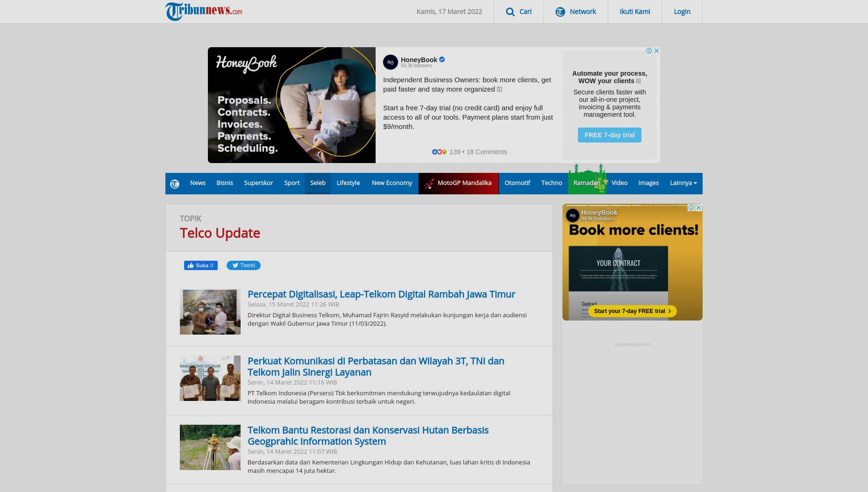Click the ad info icon on sidebar ad
Image resolution: width=868 pixels, height=492 pixels.
[691, 207]
